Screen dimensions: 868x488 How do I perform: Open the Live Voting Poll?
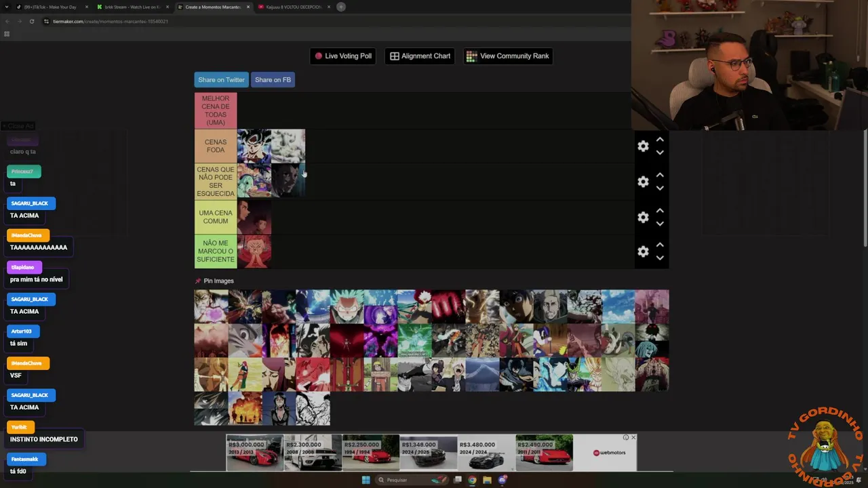click(x=343, y=56)
